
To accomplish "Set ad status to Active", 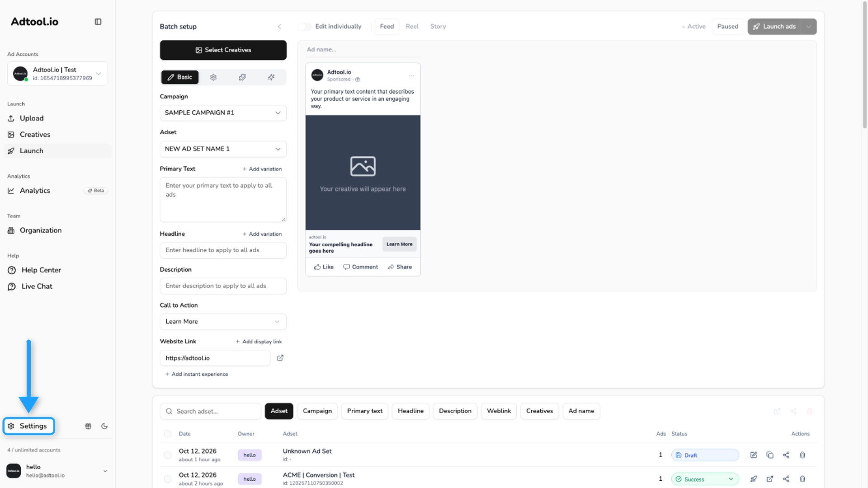I will tap(694, 27).
